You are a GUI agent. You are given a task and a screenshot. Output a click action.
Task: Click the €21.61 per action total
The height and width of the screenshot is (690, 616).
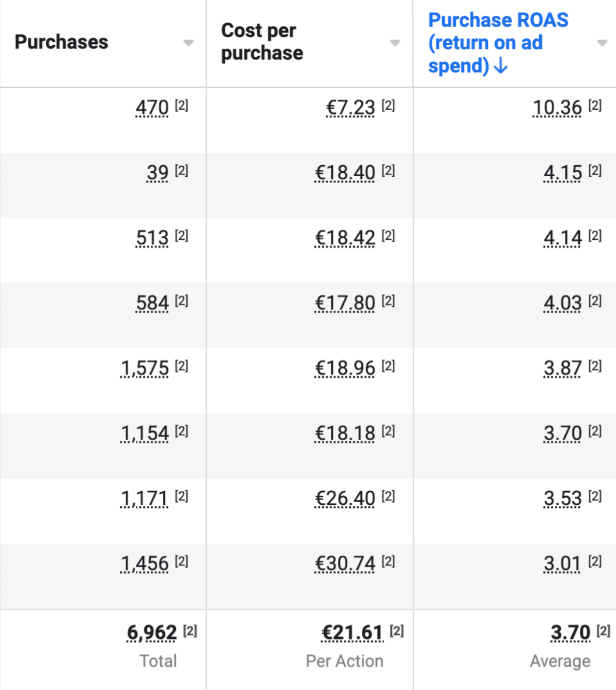352,633
